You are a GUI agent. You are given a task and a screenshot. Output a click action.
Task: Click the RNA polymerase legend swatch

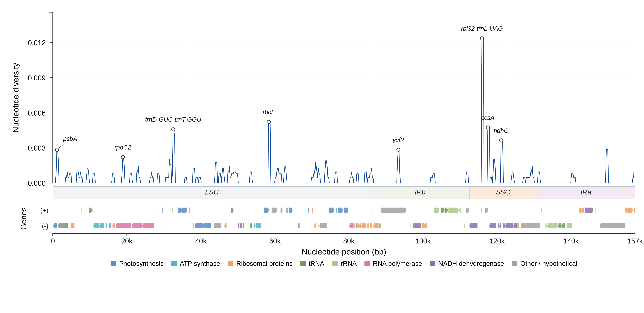click(x=367, y=264)
